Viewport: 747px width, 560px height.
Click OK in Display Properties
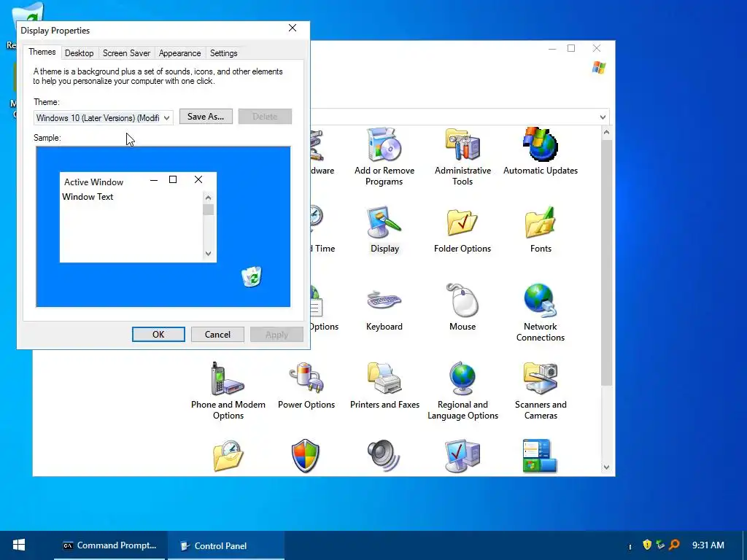tap(158, 334)
